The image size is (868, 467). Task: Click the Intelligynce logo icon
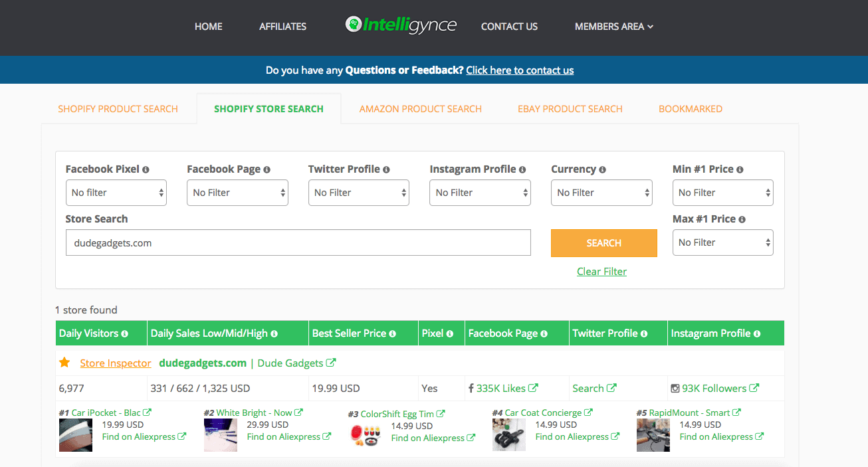[x=354, y=25]
